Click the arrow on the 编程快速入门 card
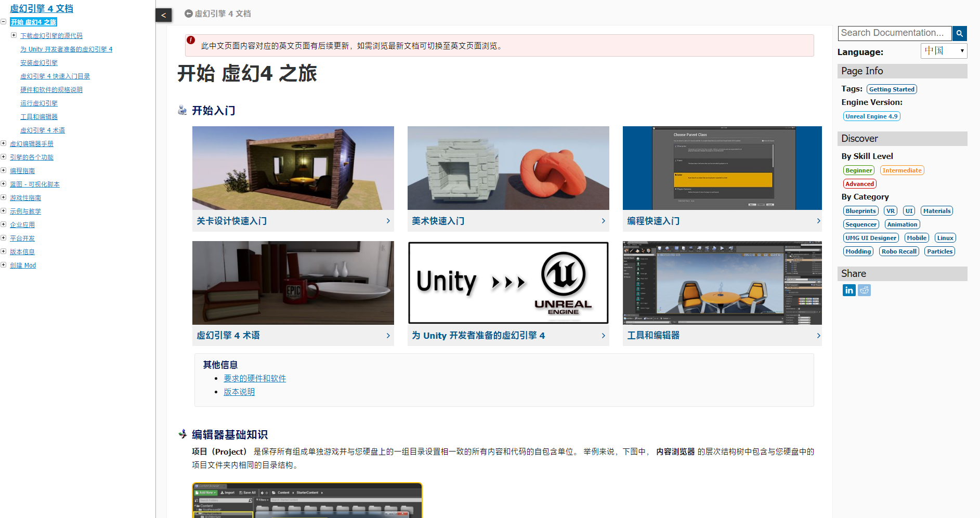The height and width of the screenshot is (518, 980). coord(819,221)
